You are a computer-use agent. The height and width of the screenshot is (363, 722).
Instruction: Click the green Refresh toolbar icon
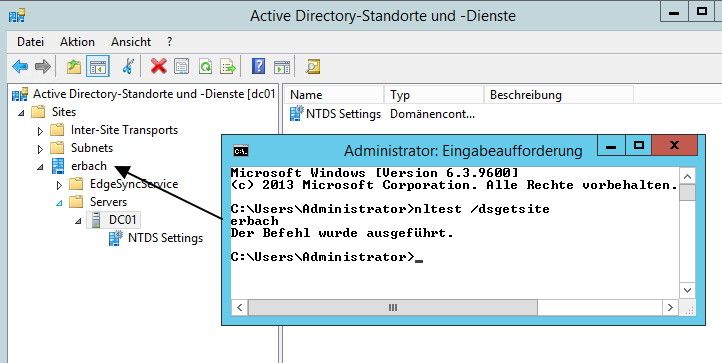(205, 67)
